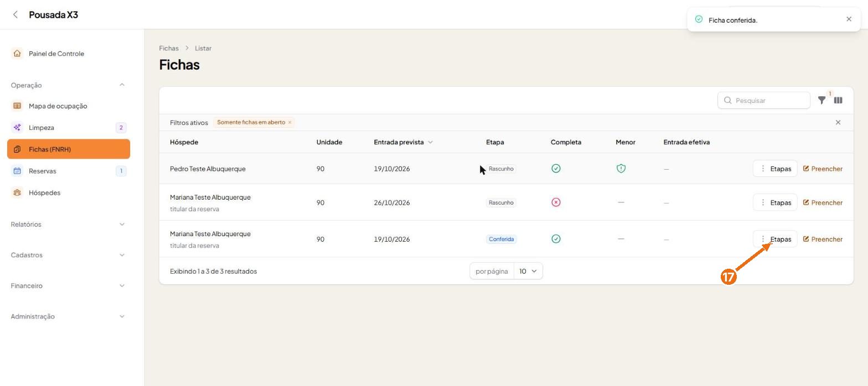This screenshot has width=868, height=386.
Task: Open the Hóspedes page
Action: (x=69, y=192)
